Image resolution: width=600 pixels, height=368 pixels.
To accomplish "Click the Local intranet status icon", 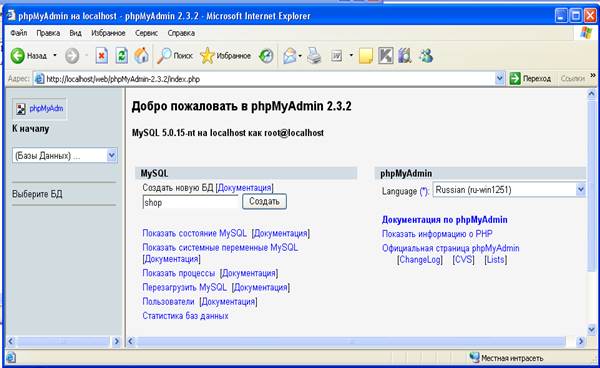I will click(x=474, y=358).
